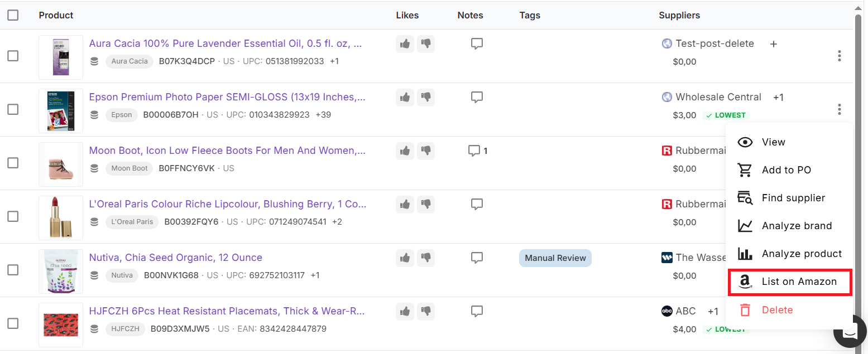The width and height of the screenshot is (868, 354).
Task: Open the Moon Boot note with 1 comment
Action: [x=478, y=151]
